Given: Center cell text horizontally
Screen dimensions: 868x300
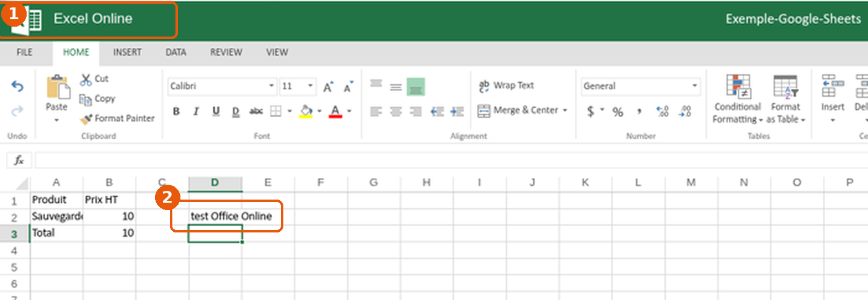Looking at the screenshot, I should (396, 112).
